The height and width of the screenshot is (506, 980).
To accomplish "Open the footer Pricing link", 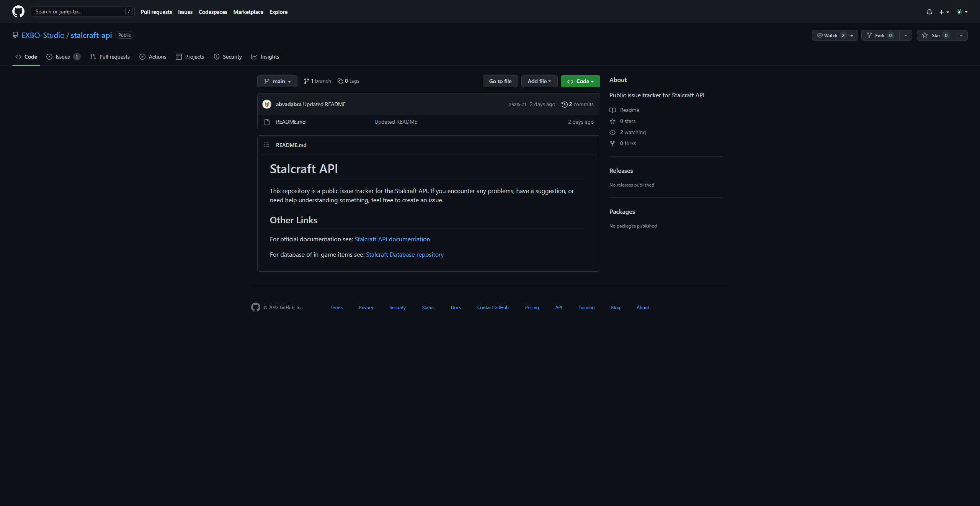I will tap(532, 308).
